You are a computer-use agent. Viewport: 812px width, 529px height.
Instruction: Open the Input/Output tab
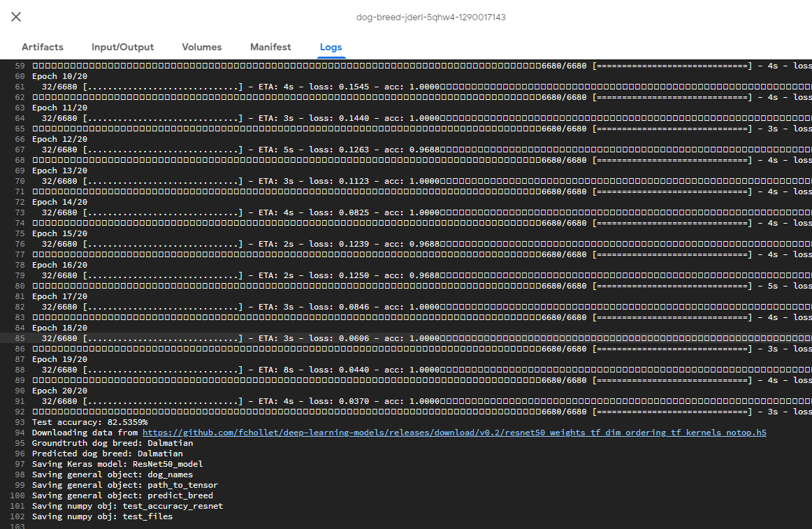(x=122, y=47)
